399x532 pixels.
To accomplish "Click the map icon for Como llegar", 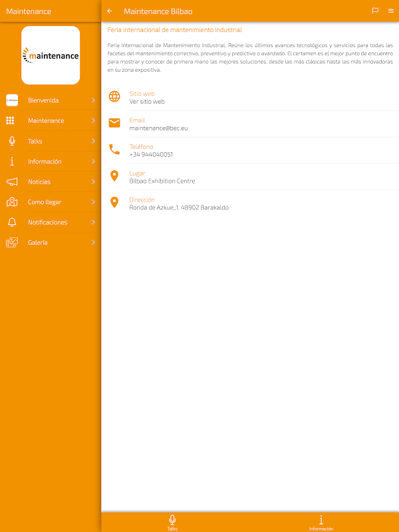I will (x=12, y=202).
